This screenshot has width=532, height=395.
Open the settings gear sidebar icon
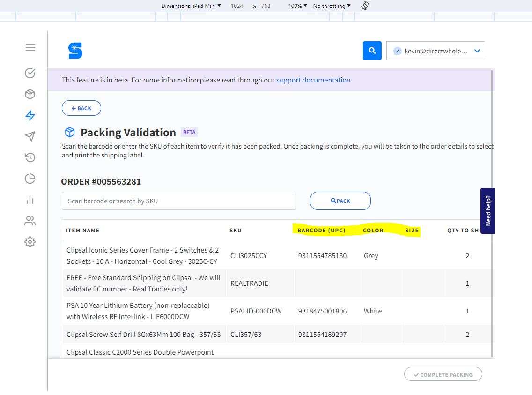pyautogui.click(x=30, y=242)
